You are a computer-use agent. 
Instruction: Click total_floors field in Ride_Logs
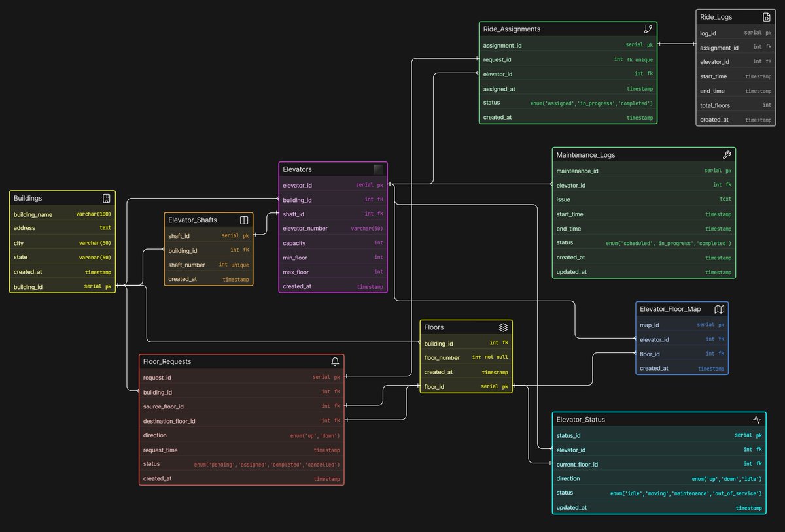[x=735, y=105]
